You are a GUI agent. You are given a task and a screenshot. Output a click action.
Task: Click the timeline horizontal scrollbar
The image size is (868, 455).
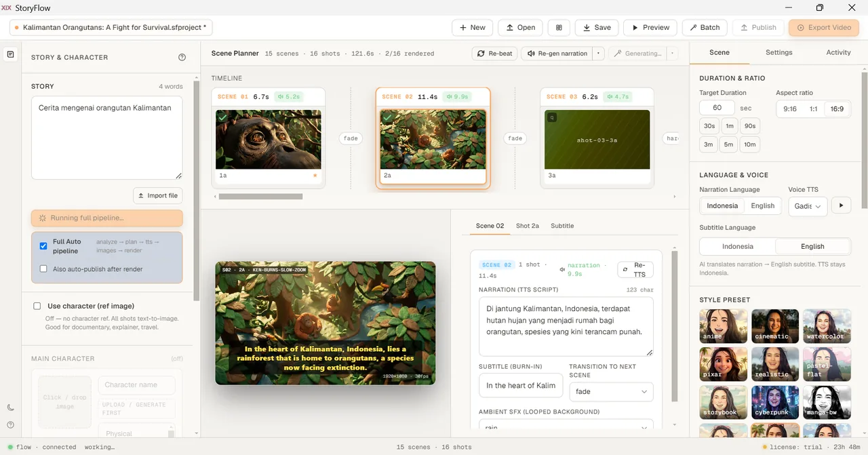click(260, 197)
